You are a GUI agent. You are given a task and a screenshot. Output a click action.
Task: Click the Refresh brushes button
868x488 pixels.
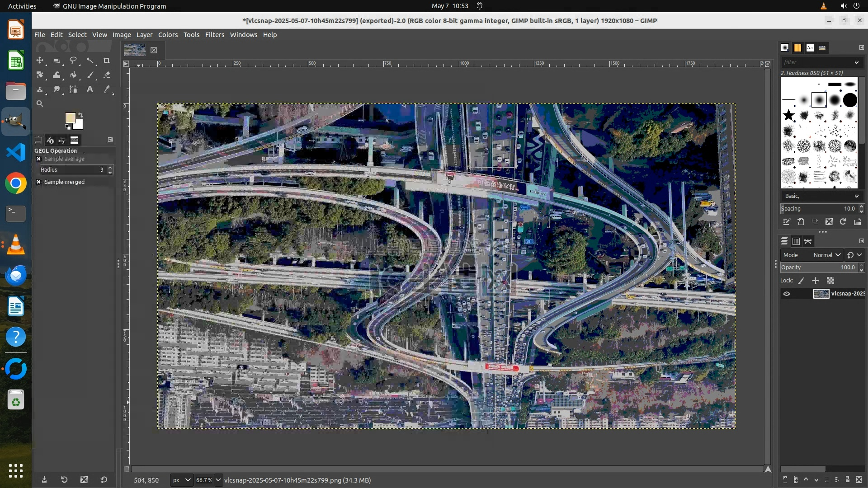tap(843, 222)
